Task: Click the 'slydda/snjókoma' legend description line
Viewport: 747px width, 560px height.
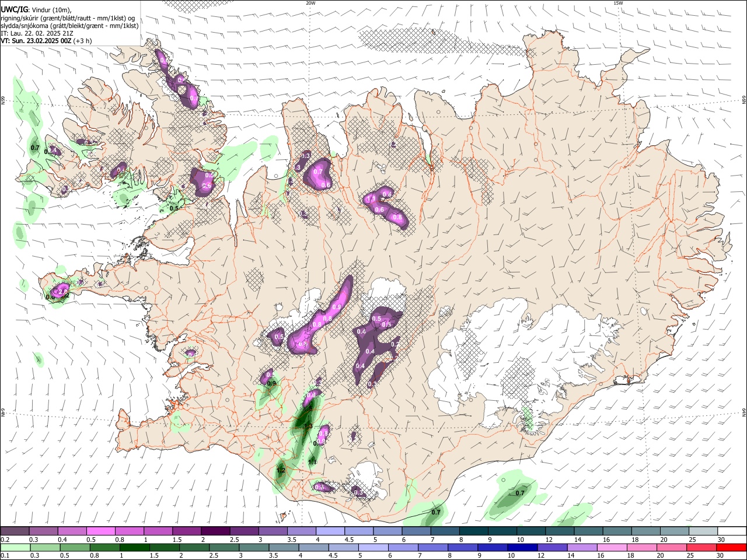Action: click(x=69, y=26)
